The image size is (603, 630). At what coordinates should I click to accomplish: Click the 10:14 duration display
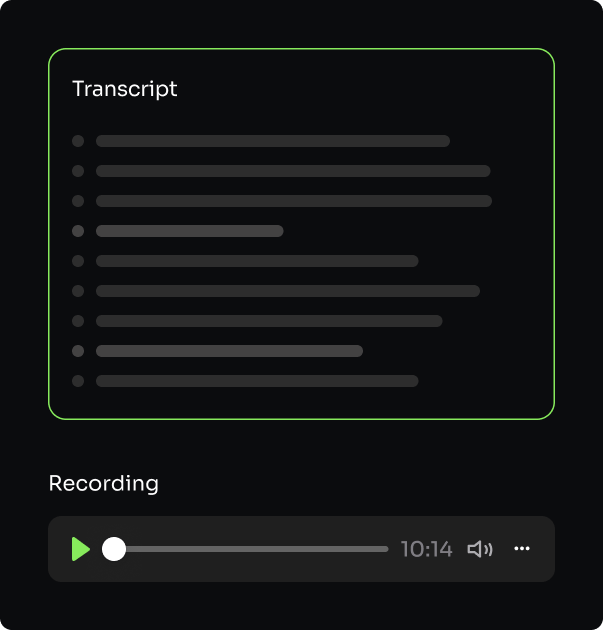pyautogui.click(x=427, y=549)
